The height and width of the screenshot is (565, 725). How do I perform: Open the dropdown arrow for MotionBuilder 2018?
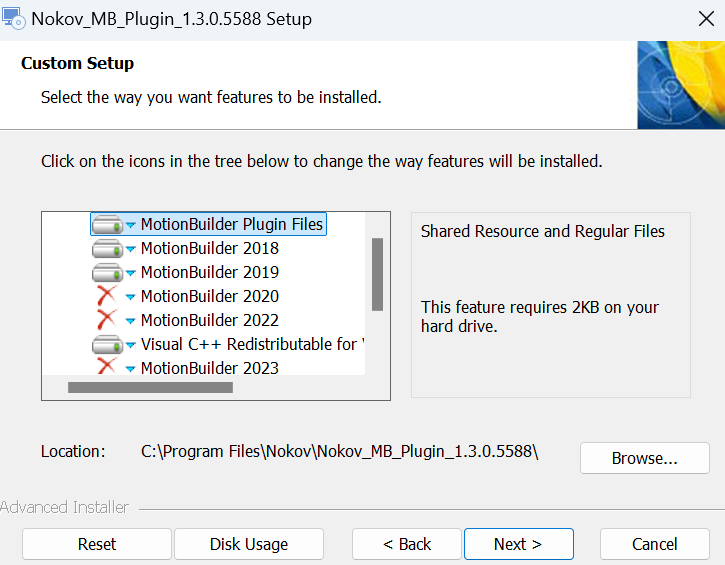click(x=130, y=249)
